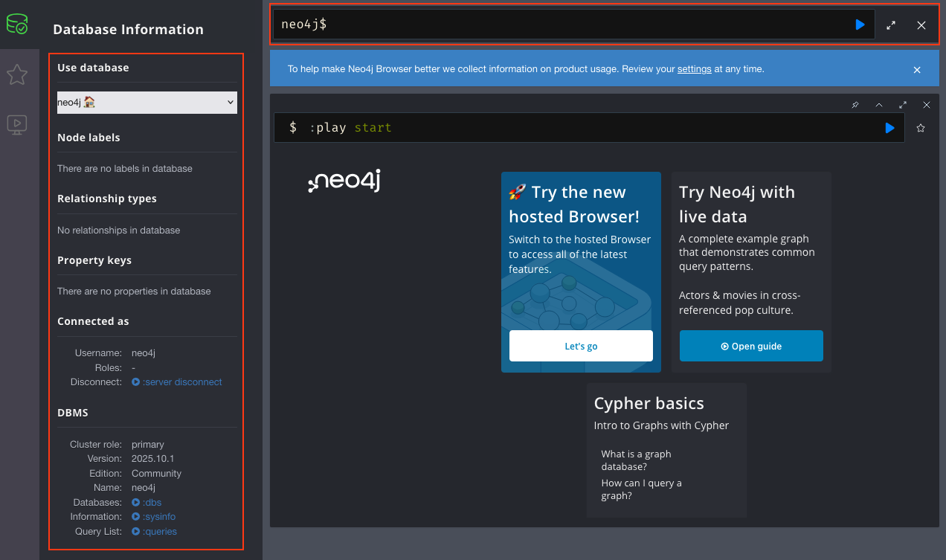This screenshot has width=946, height=560.
Task: Click the 'There are no labels in database' text
Action: pyautogui.click(x=125, y=169)
